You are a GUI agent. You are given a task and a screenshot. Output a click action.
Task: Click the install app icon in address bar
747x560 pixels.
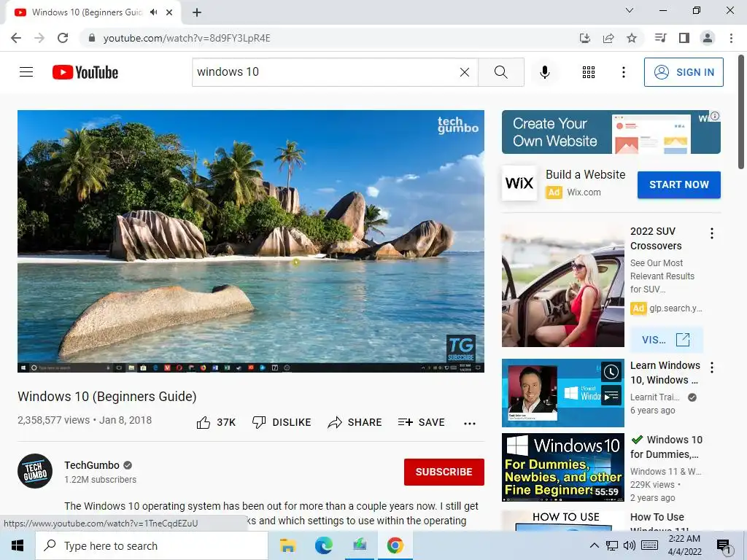(584, 38)
